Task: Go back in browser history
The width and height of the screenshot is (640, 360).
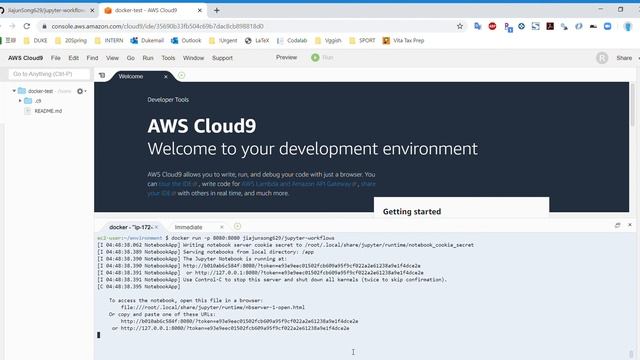Action: pyautogui.click(x=1, y=26)
